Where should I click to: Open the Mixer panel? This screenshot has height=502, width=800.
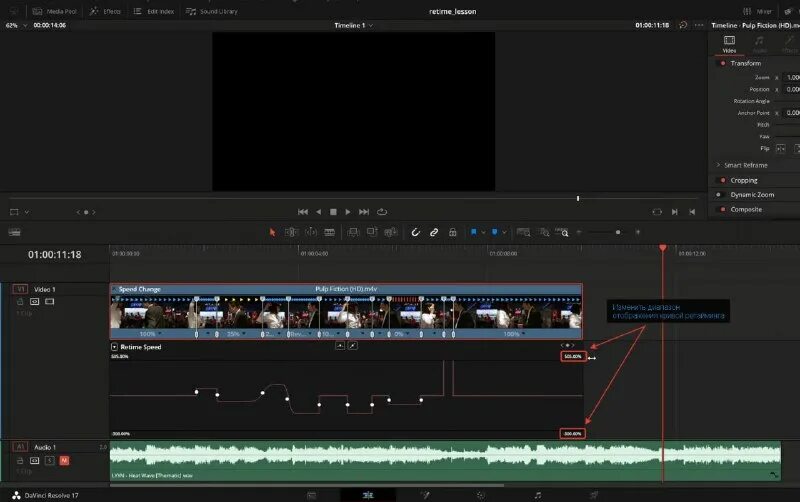pos(758,11)
